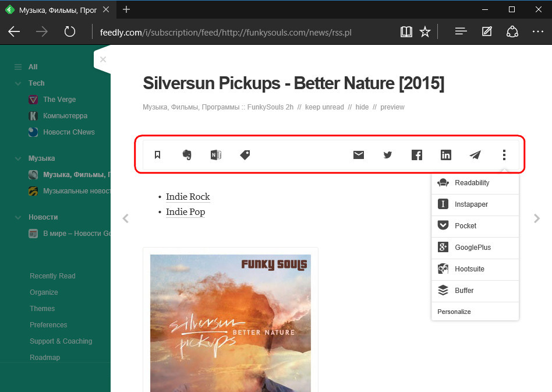Open Support & Coaching
Viewport: 552px width, 392px height.
61,341
